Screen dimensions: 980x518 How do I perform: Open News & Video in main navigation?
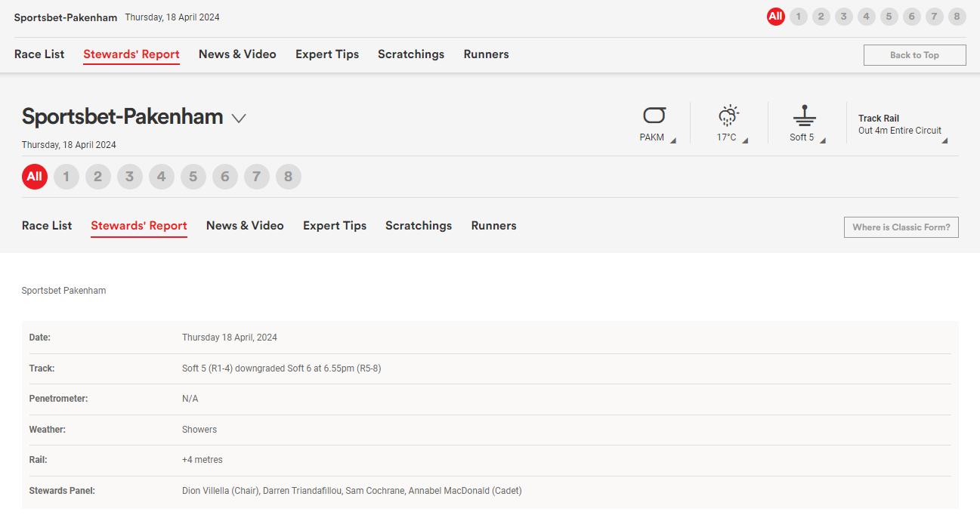pos(245,226)
